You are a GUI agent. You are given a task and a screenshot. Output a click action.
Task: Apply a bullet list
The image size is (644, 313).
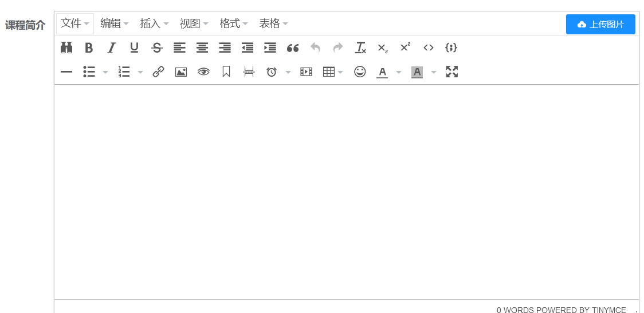pos(89,72)
